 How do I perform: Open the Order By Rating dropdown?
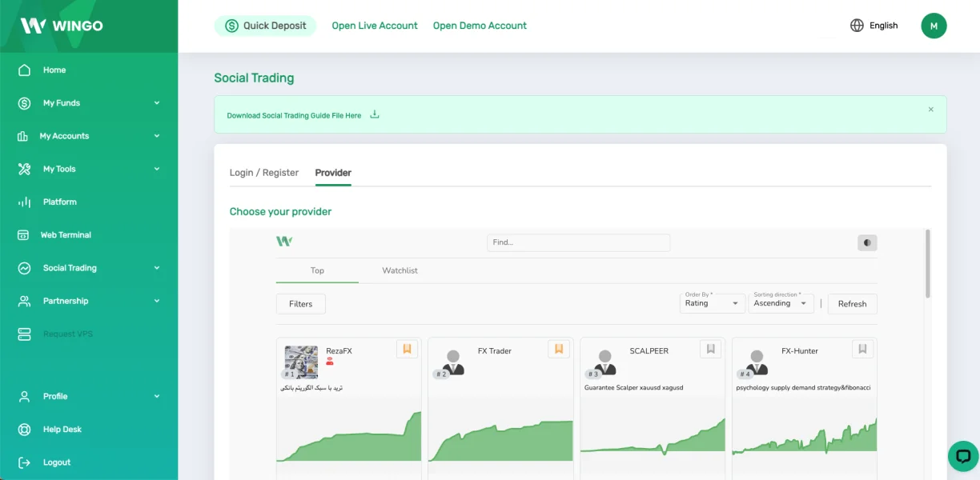pyautogui.click(x=712, y=304)
